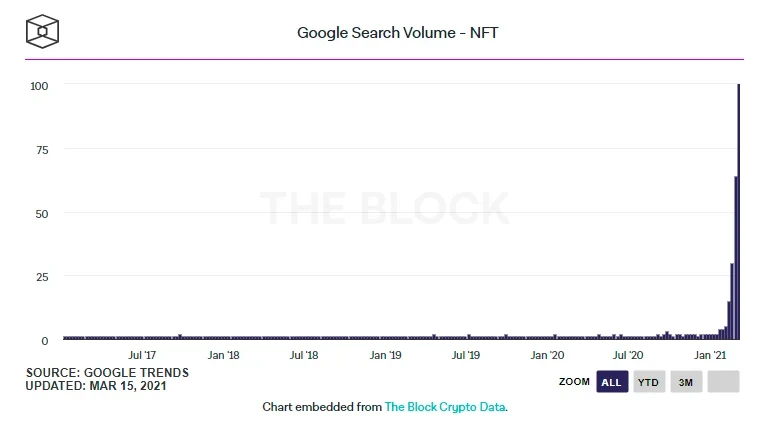Set zoom range to 3M
The height and width of the screenshot is (423, 766).
(685, 382)
